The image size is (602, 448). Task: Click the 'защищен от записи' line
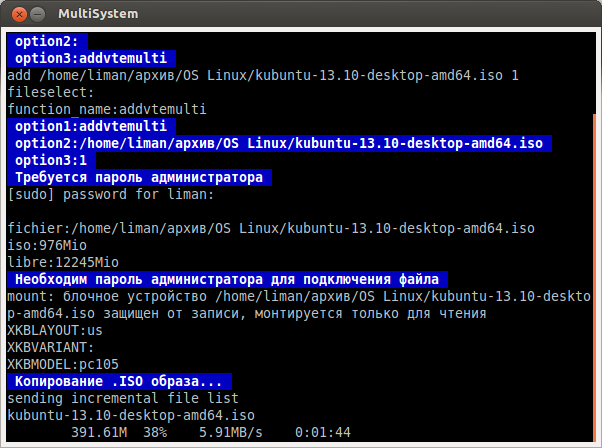[x=247, y=314]
